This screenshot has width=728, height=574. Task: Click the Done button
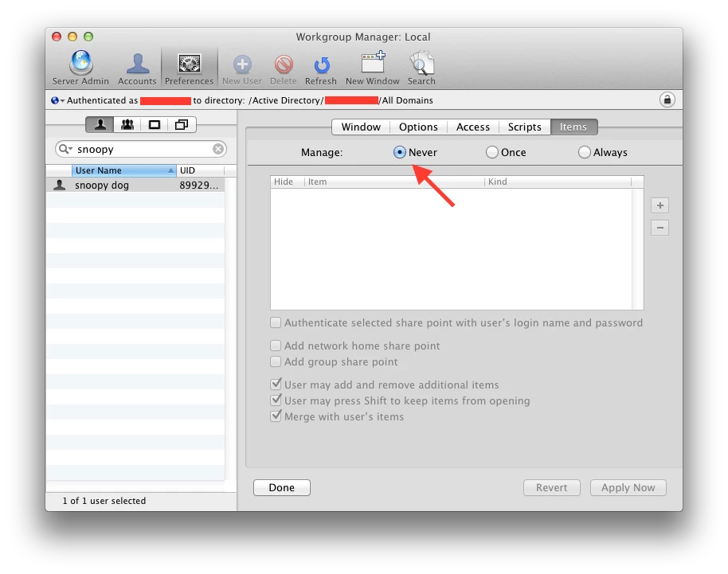(282, 488)
